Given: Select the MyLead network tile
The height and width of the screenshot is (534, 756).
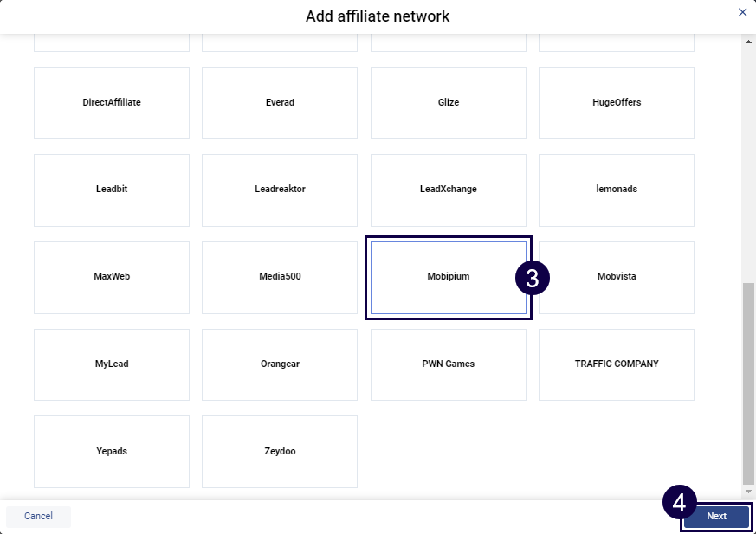Looking at the screenshot, I should (112, 364).
